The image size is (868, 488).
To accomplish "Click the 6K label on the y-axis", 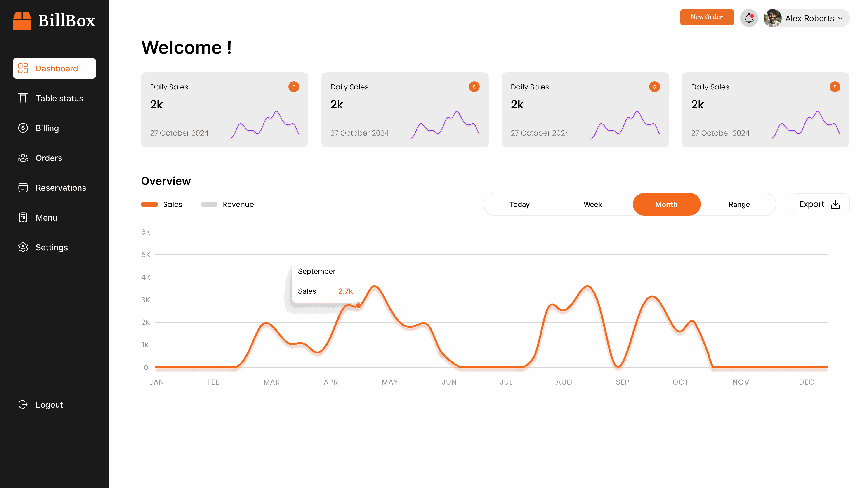I will pos(146,232).
